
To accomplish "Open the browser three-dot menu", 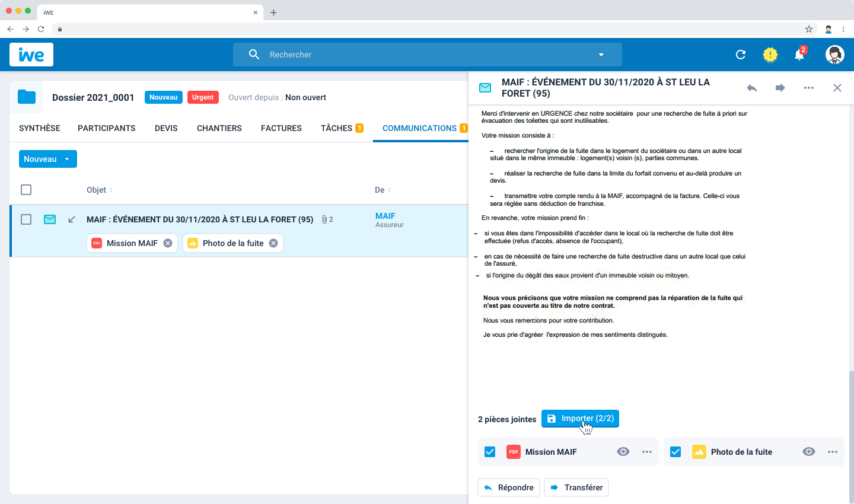I will pos(843,29).
